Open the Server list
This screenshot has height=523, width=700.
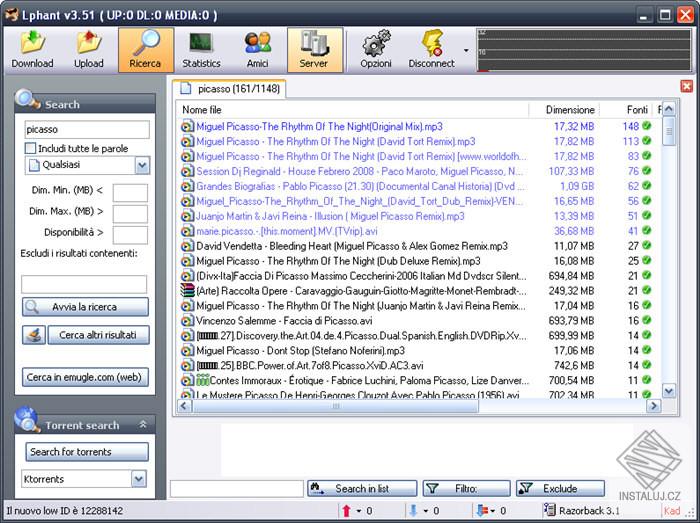pyautogui.click(x=314, y=50)
